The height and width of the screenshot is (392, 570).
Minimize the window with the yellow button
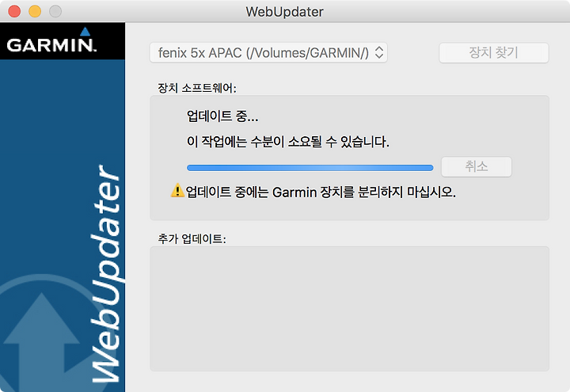35,11
